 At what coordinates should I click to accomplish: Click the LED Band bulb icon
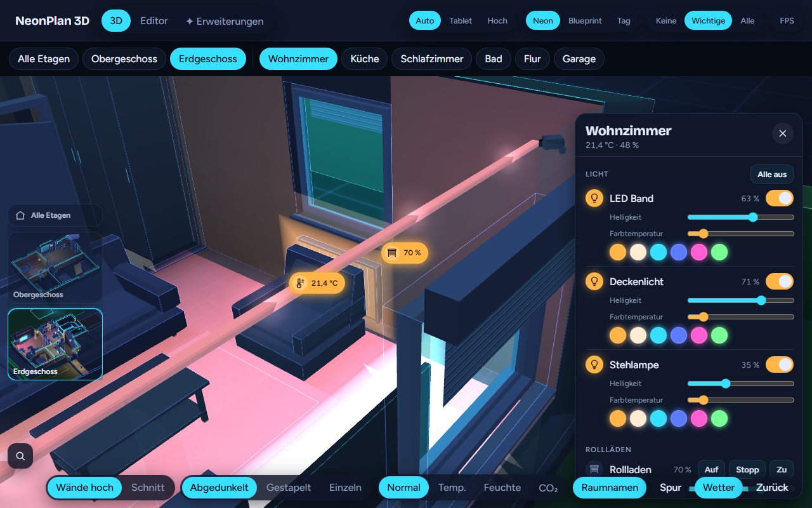(594, 198)
